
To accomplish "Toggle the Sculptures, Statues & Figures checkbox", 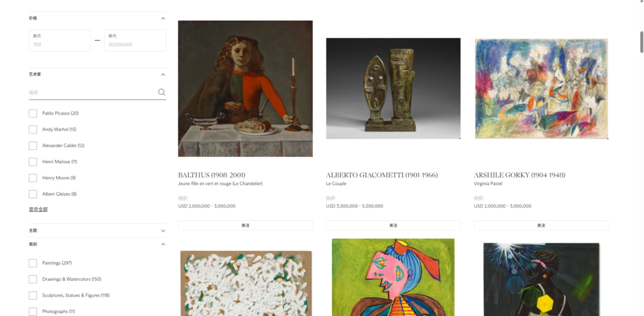I will point(33,295).
